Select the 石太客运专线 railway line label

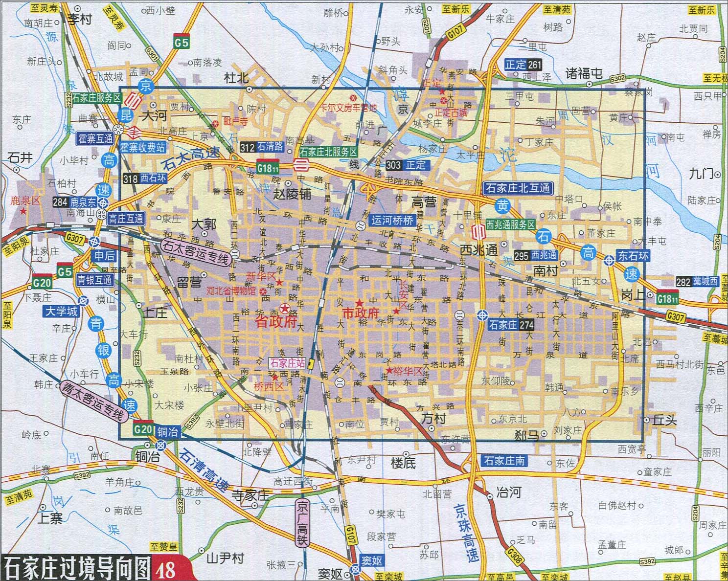click(196, 251)
